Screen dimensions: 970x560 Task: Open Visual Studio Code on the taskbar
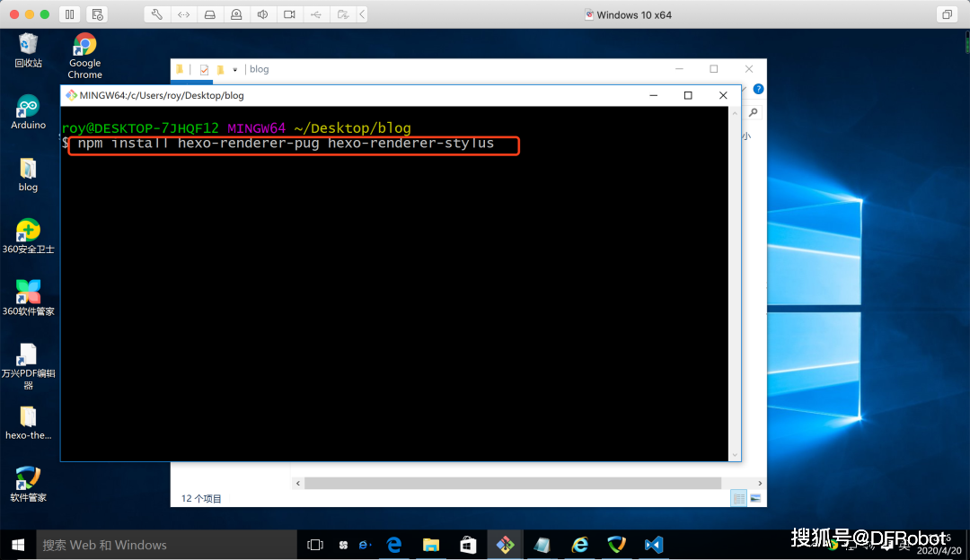[x=654, y=545]
